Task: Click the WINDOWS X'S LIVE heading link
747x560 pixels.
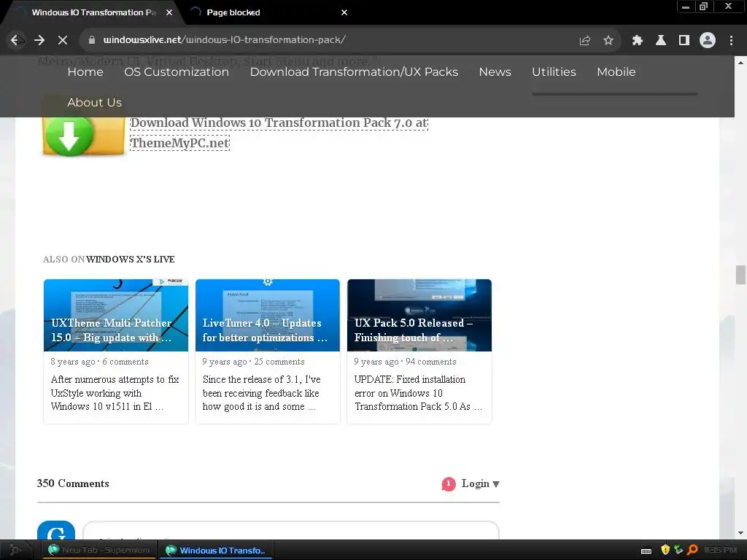Action: pyautogui.click(x=130, y=260)
